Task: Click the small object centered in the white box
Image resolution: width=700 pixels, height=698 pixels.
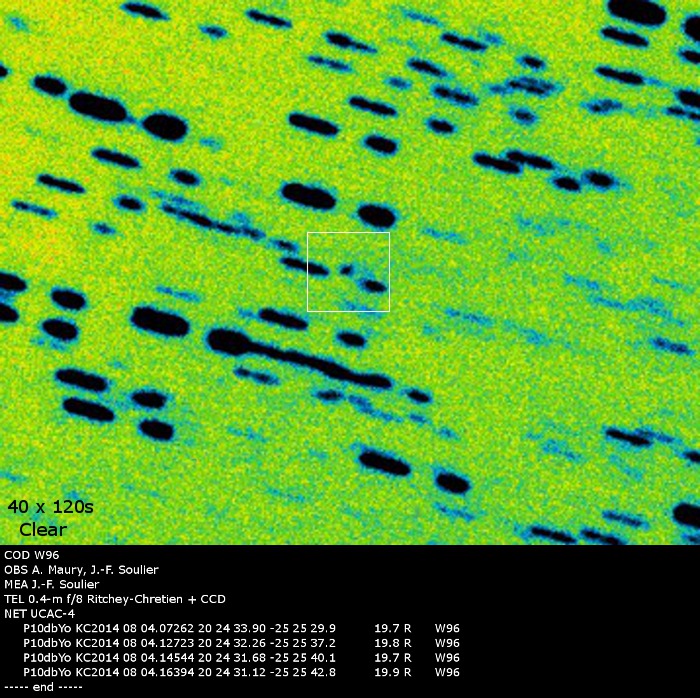Action: (x=347, y=269)
